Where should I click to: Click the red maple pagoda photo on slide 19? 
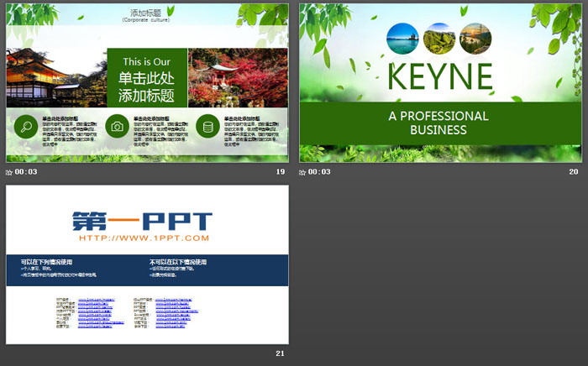pyautogui.click(x=238, y=77)
